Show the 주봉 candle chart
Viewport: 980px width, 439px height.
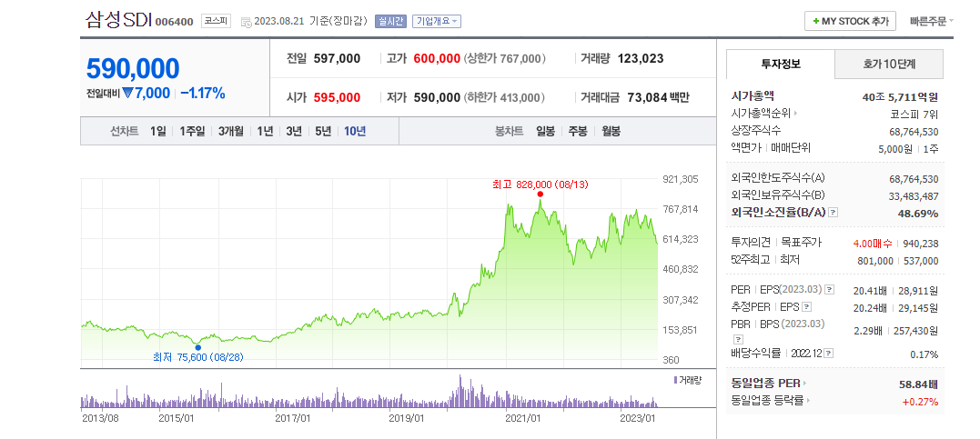coord(578,131)
